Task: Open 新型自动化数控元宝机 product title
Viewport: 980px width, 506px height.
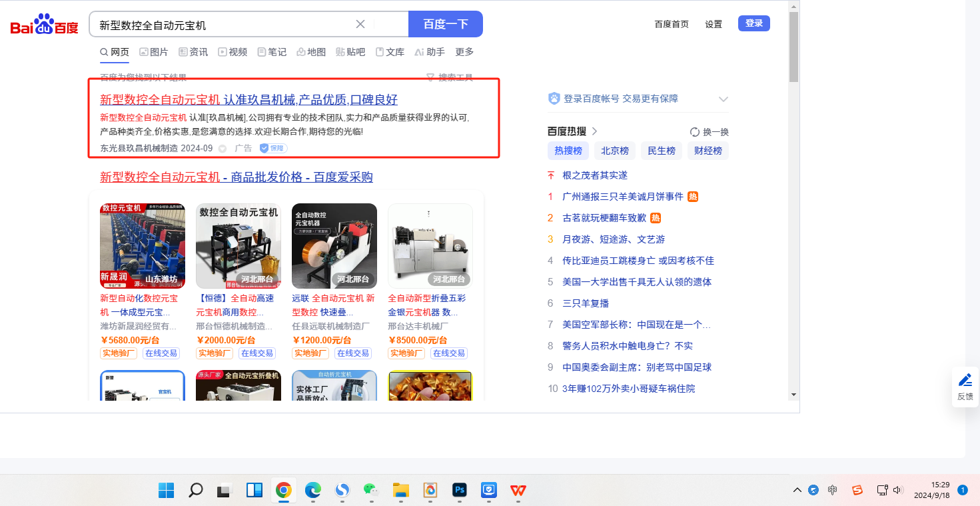Action: click(139, 305)
